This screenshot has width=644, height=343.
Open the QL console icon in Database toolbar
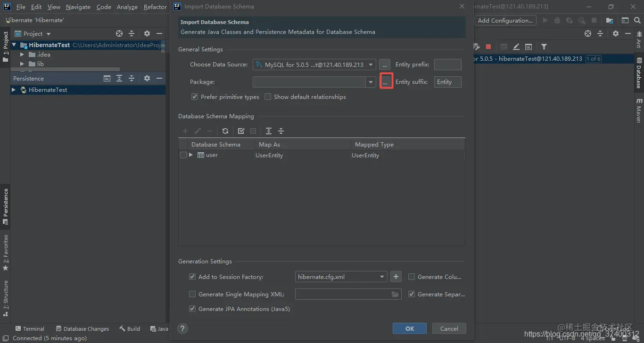(528, 47)
